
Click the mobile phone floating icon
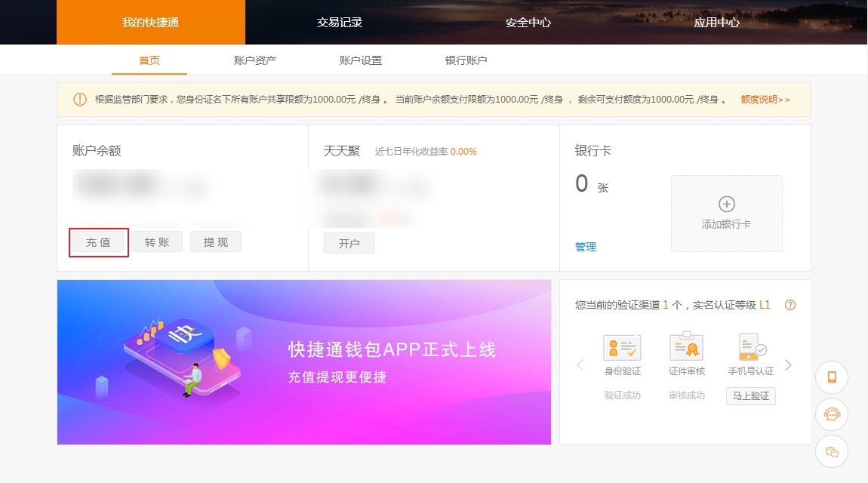point(832,377)
